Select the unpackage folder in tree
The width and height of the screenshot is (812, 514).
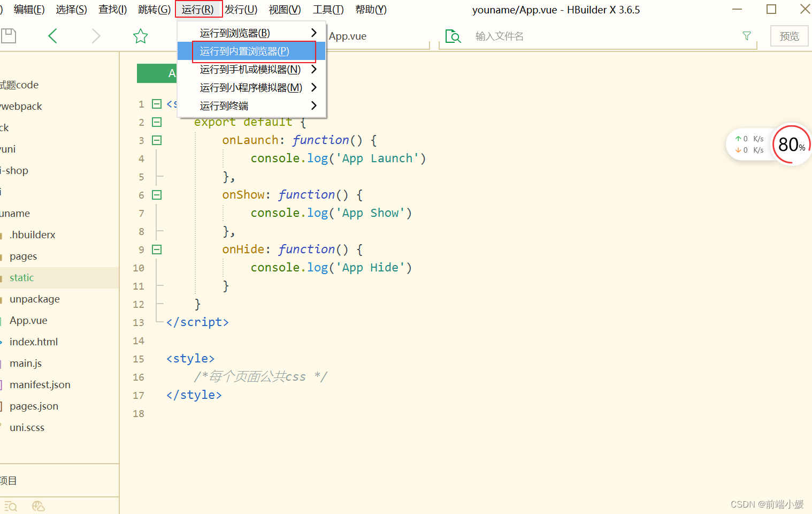[34, 299]
